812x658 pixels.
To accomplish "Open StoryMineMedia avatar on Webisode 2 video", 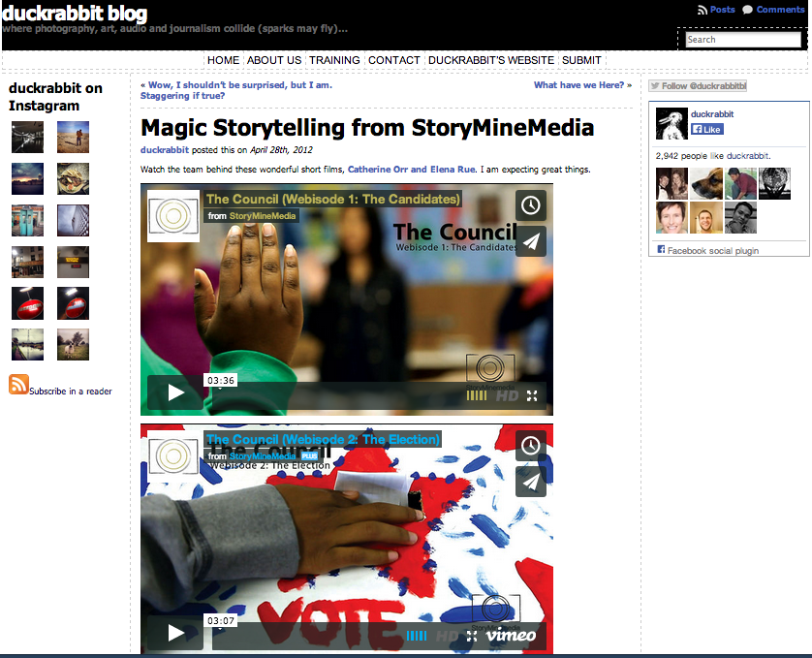I will [173, 455].
